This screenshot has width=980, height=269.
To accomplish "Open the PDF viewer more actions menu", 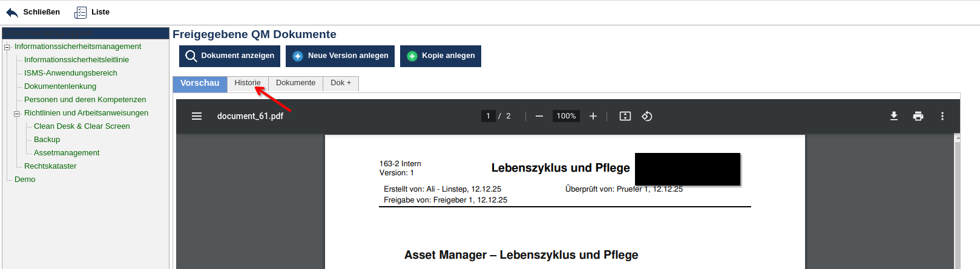I will point(942,116).
